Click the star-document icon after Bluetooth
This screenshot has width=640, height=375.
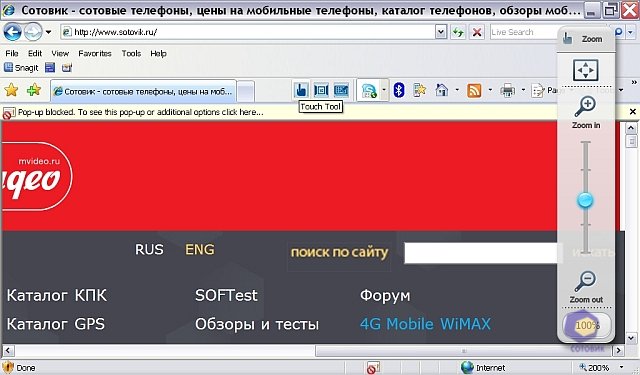pyautogui.click(x=419, y=90)
